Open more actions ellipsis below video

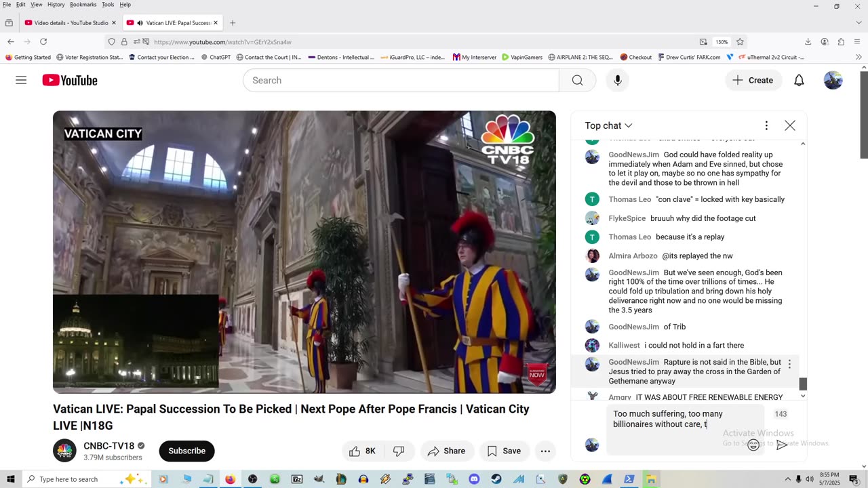[545, 451]
